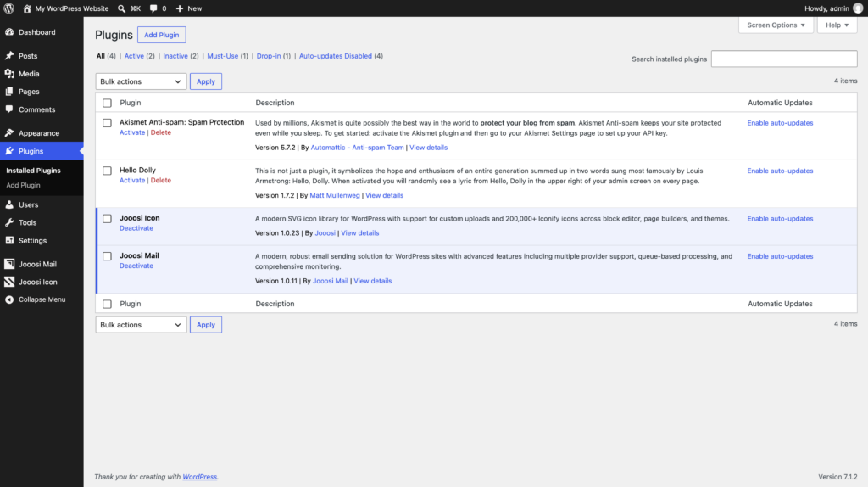Check the Jooosi Mail plugin checkbox
Screen dimensions: 868x487
coord(107,256)
